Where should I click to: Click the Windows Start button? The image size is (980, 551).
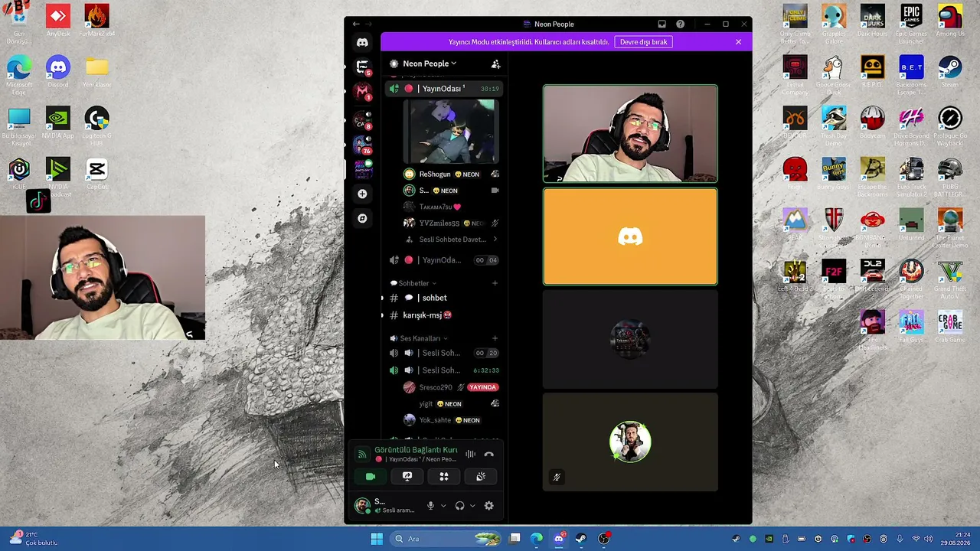point(377,539)
